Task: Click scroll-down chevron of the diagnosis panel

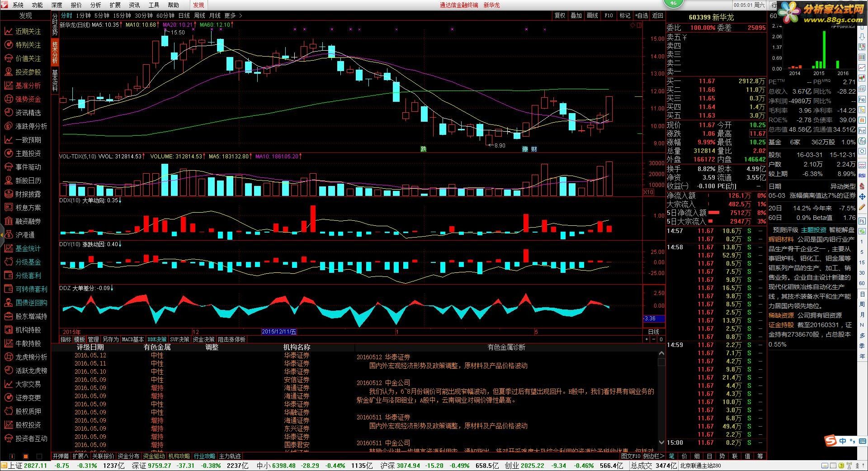Action: tap(661, 442)
